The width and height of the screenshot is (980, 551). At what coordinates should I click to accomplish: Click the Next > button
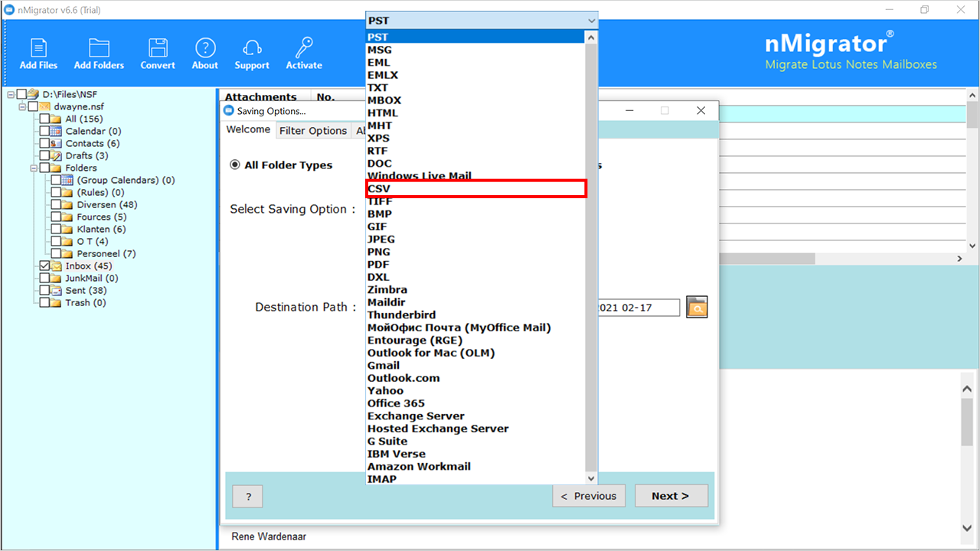click(x=671, y=496)
